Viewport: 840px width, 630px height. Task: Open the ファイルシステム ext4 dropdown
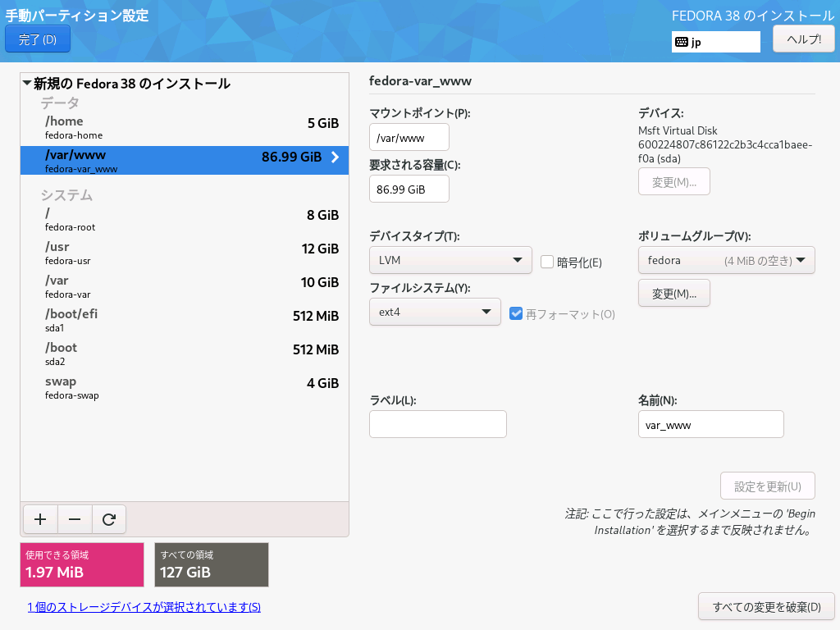coord(435,312)
